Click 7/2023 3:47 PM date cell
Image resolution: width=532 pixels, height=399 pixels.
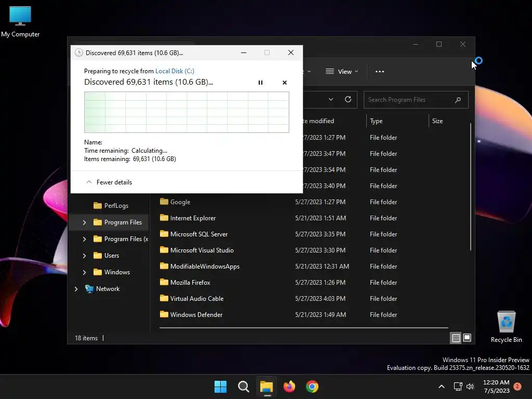pyautogui.click(x=324, y=154)
